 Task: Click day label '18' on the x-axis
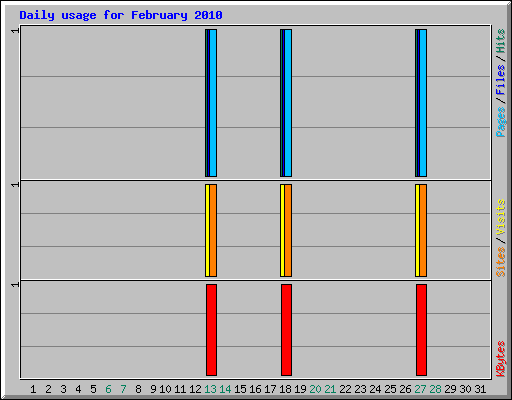click(285, 389)
